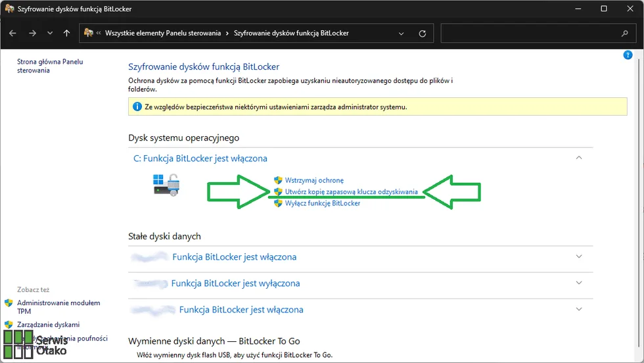Click the info icon in yellow banner
This screenshot has width=644, height=363.
pos(137,107)
